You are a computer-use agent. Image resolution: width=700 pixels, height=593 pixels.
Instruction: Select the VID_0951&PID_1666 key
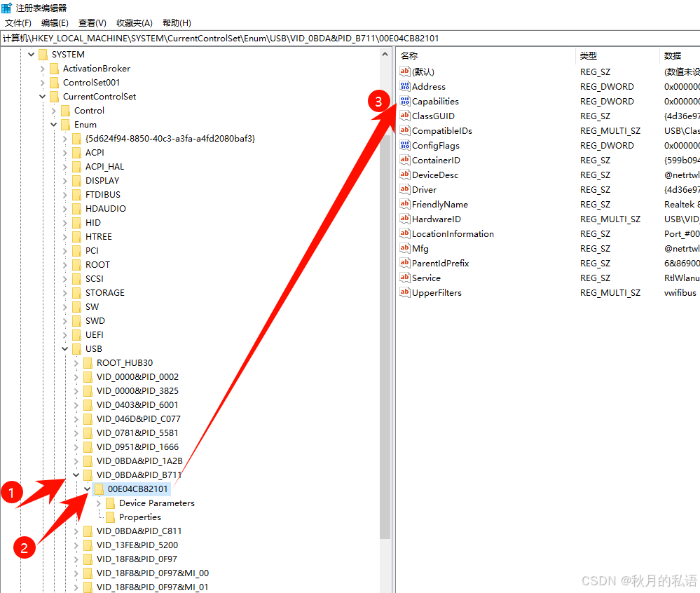(x=137, y=447)
